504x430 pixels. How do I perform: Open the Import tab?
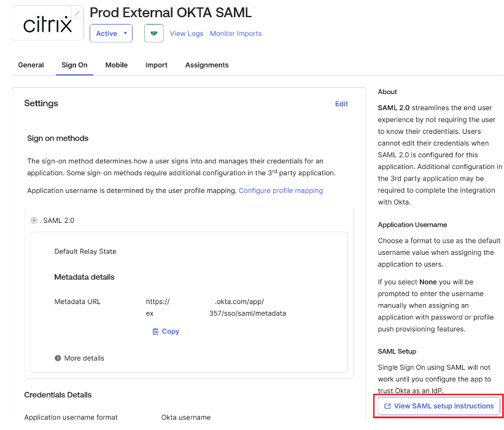pyautogui.click(x=156, y=65)
